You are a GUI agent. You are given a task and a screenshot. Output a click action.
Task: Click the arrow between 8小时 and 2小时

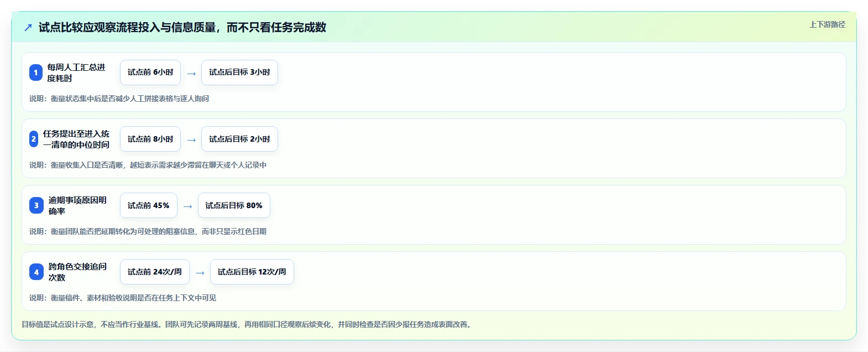click(191, 139)
